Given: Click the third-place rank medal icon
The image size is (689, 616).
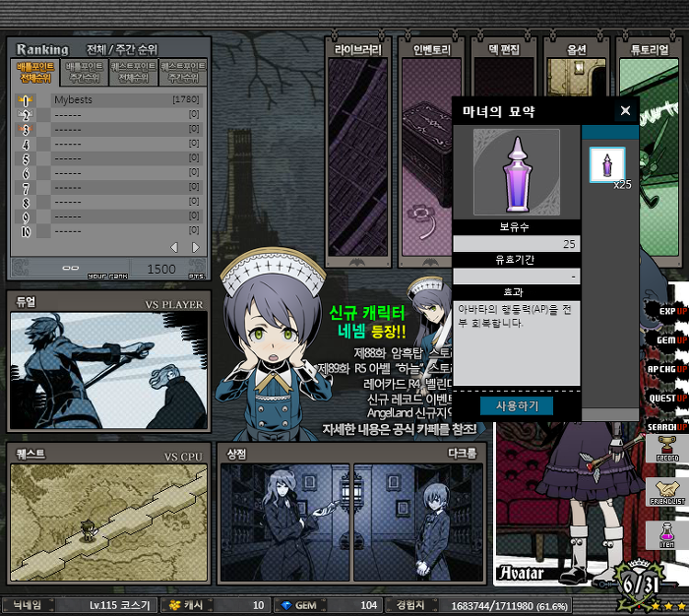Looking at the screenshot, I should click(25, 129).
